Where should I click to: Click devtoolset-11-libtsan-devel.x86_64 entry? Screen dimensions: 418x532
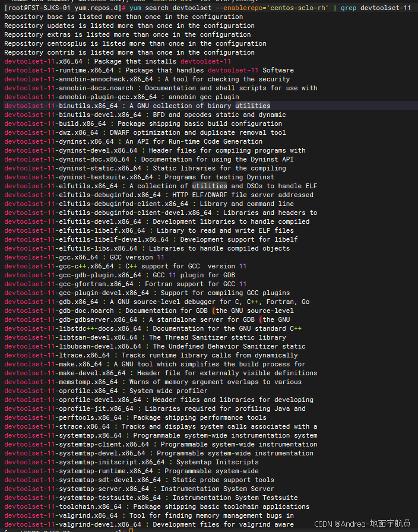(145, 337)
